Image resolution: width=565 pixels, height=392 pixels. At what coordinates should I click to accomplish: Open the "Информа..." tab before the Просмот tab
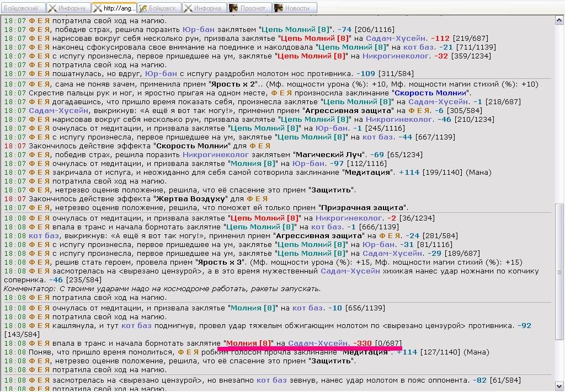(x=205, y=8)
